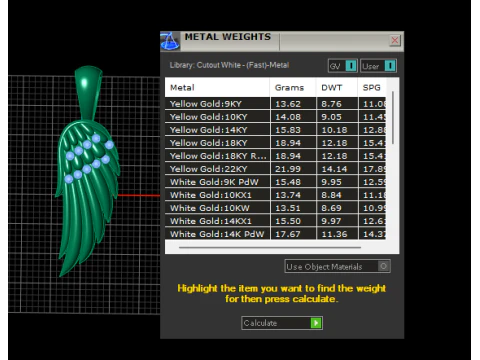The height and width of the screenshot is (360, 480).
Task: Select the White Gold:14KX1 row
Action: [x=275, y=221]
